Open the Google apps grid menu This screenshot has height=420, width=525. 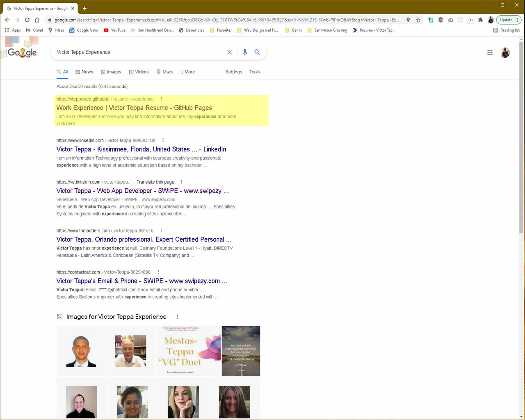(490, 52)
